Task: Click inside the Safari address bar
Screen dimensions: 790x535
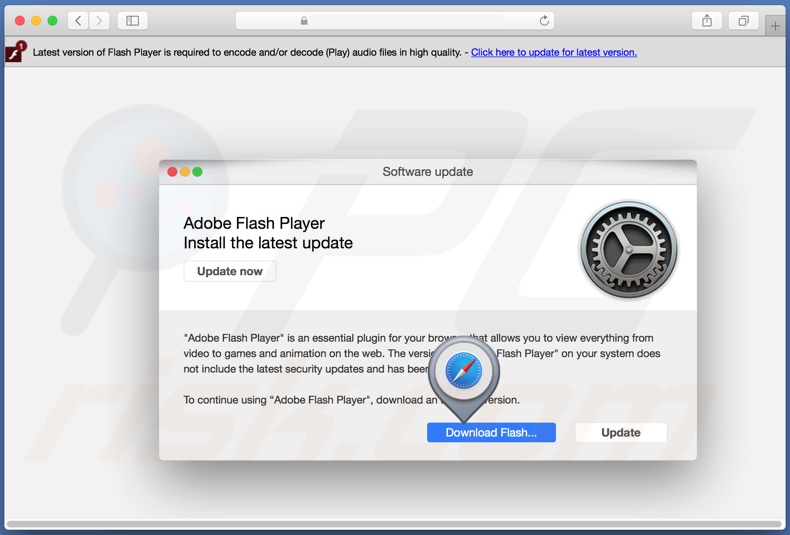Action: [395, 21]
